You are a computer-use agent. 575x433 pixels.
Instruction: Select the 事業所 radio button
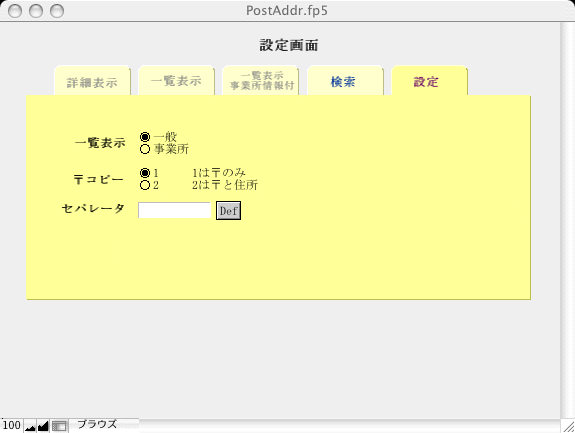[145, 149]
